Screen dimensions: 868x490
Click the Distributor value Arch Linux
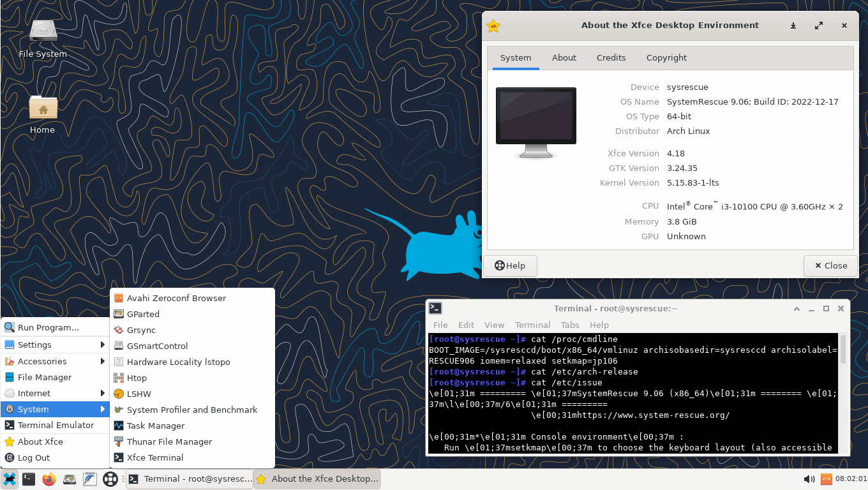pyautogui.click(x=689, y=131)
